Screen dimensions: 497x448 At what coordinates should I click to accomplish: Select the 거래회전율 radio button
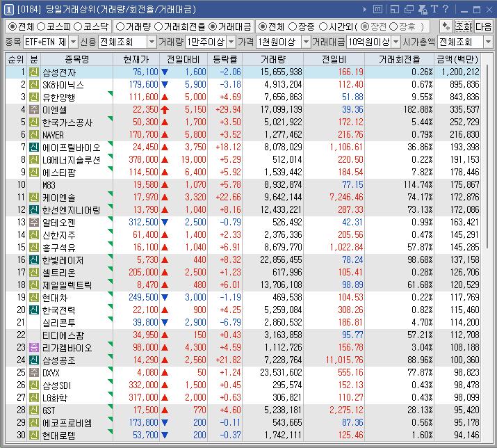click(158, 26)
